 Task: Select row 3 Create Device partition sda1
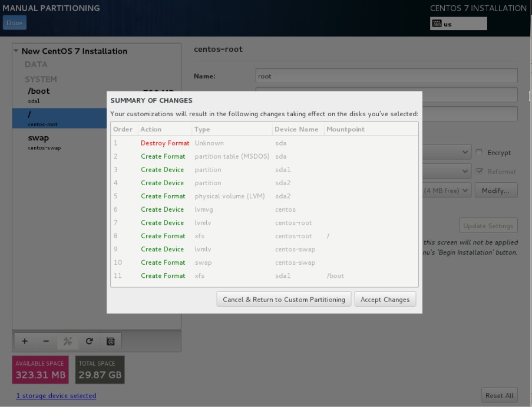coord(265,169)
